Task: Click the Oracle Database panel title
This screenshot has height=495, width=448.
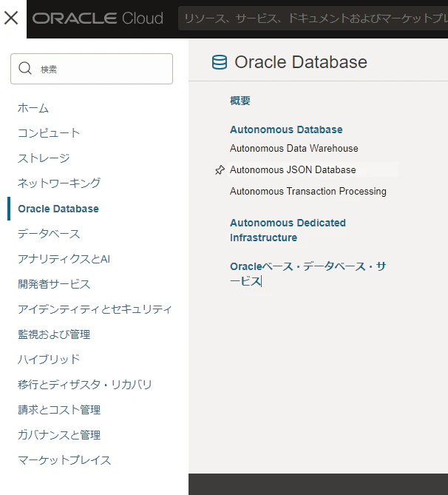Action: point(301,62)
